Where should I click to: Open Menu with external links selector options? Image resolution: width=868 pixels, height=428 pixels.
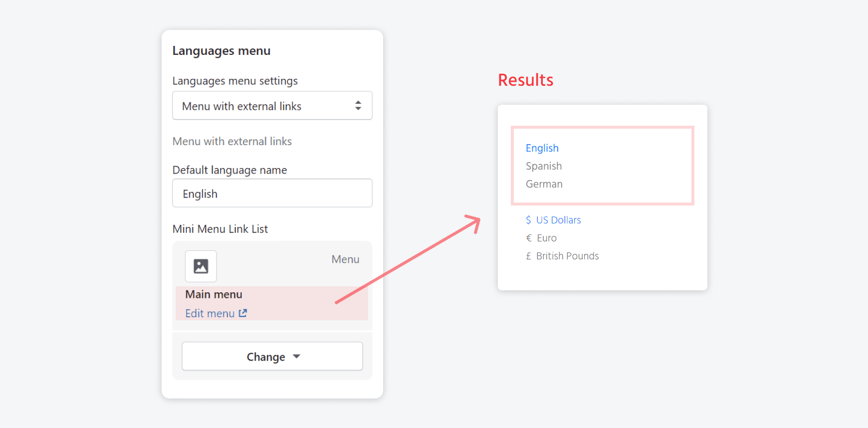pyautogui.click(x=272, y=105)
